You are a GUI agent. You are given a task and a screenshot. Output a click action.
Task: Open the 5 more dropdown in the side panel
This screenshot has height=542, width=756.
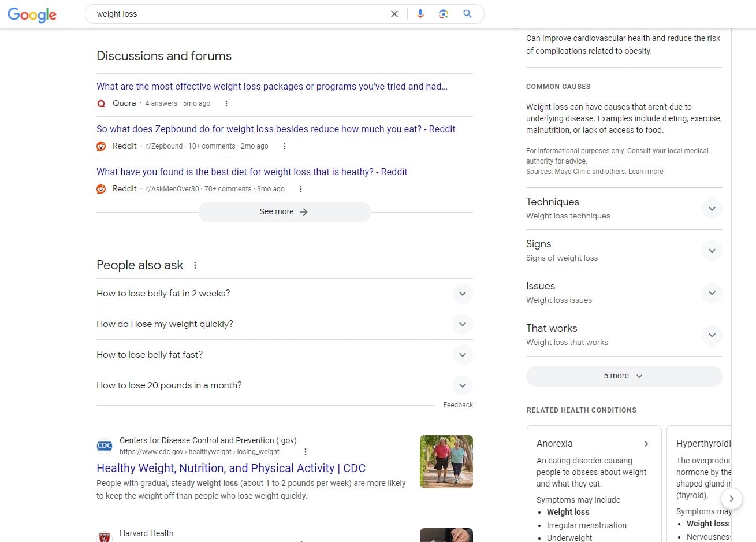click(x=624, y=376)
